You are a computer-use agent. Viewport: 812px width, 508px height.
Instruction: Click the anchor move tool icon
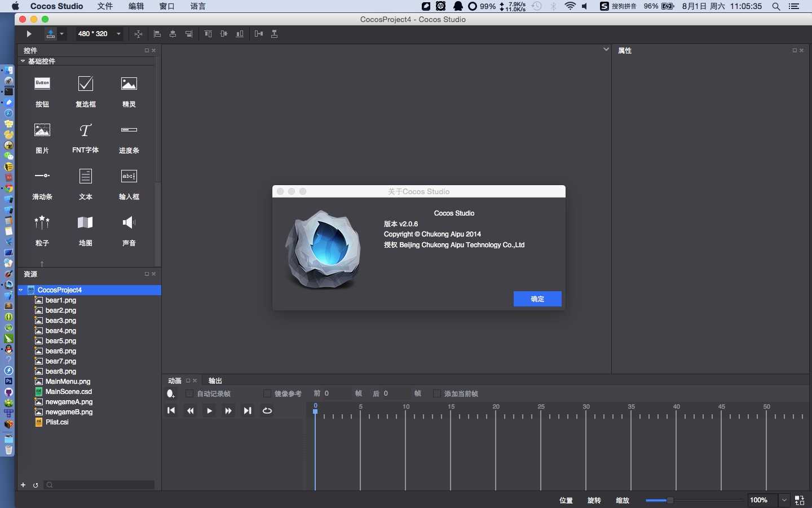click(x=138, y=34)
